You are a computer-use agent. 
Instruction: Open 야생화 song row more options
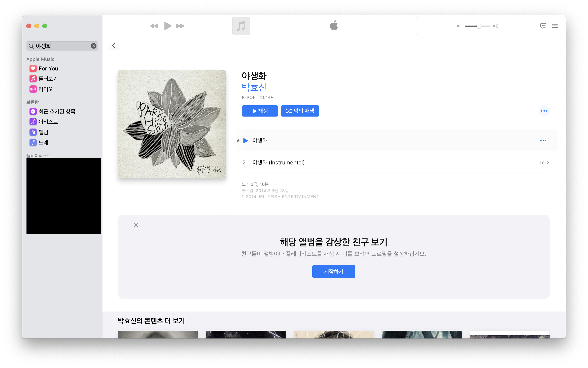pos(543,140)
